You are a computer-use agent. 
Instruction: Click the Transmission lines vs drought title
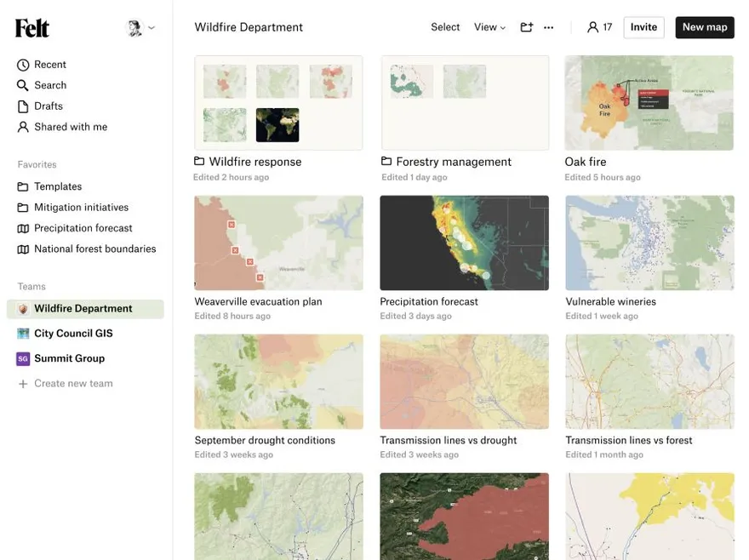pos(449,440)
